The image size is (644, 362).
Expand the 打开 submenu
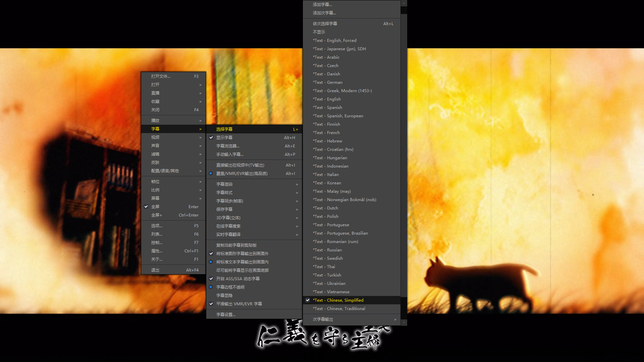[x=173, y=85]
